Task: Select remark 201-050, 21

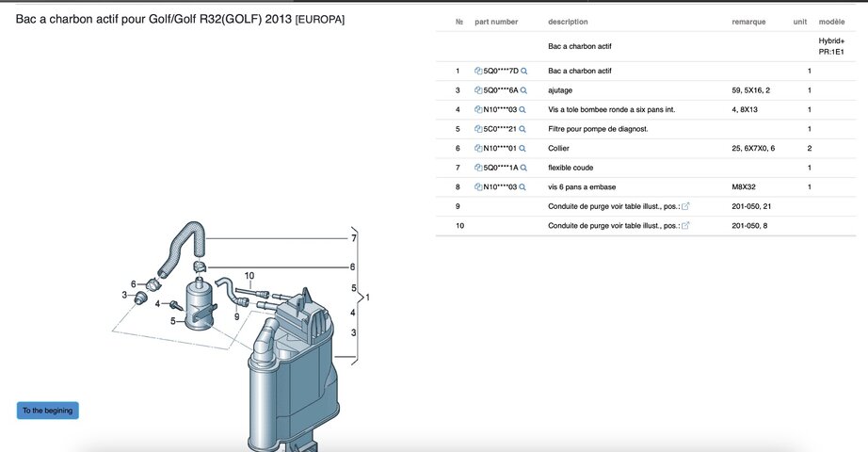Action: pyautogui.click(x=751, y=206)
